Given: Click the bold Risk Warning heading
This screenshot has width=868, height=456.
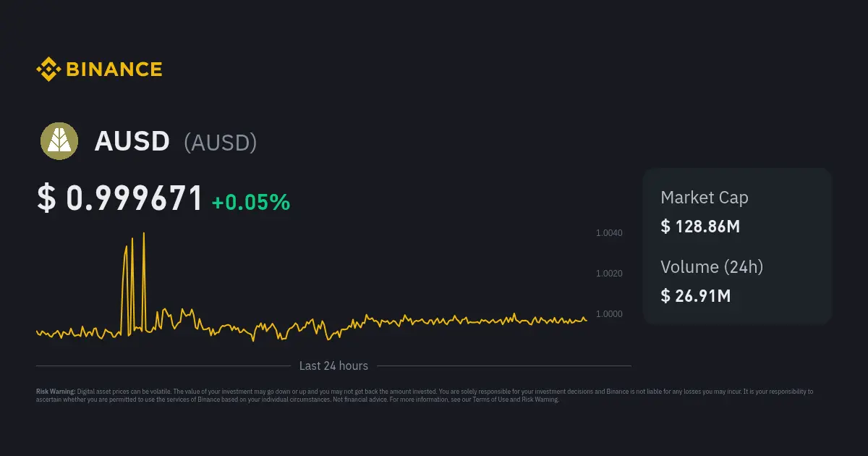Looking at the screenshot, I should point(56,392).
